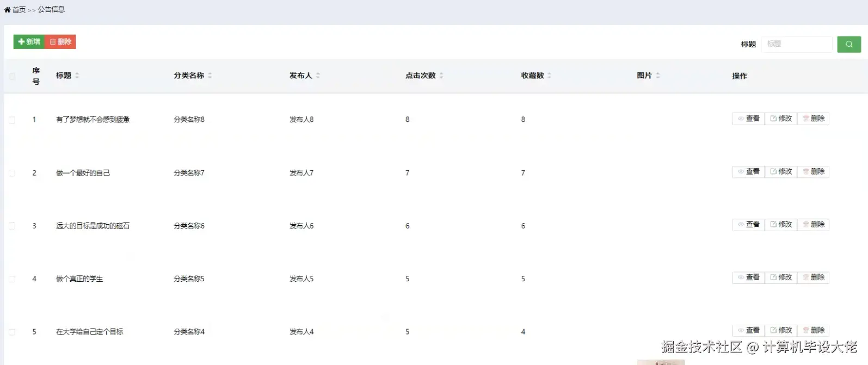
Task: Click the cell 发布人8
Action: tap(301, 120)
